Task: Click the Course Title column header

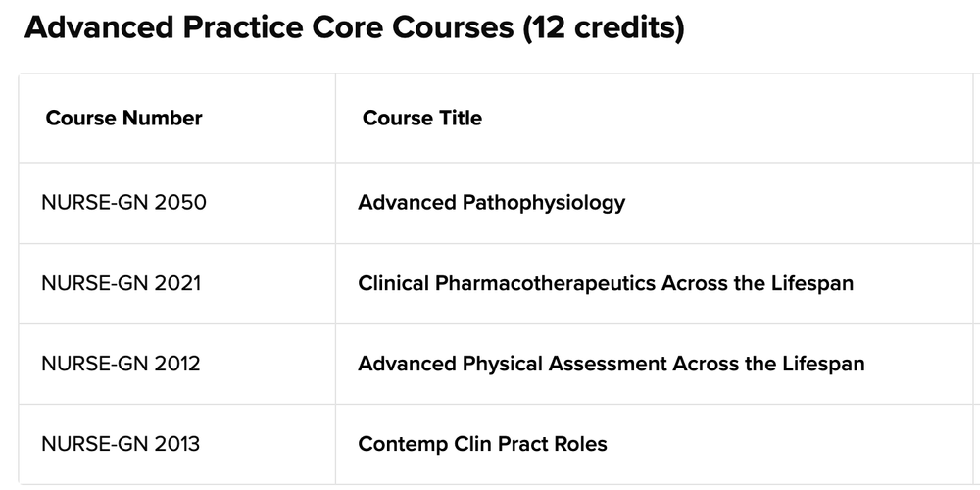Action: click(421, 118)
